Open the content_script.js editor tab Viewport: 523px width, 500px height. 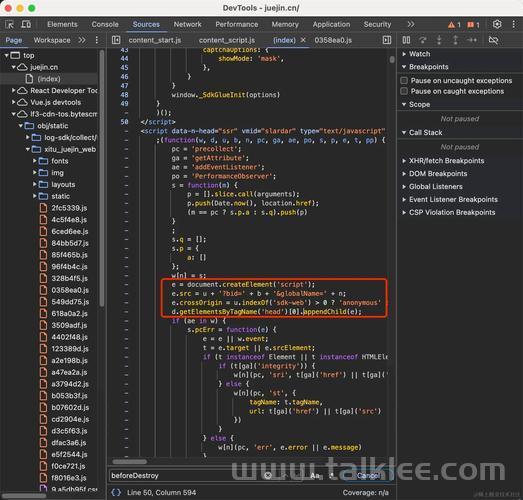(x=227, y=40)
